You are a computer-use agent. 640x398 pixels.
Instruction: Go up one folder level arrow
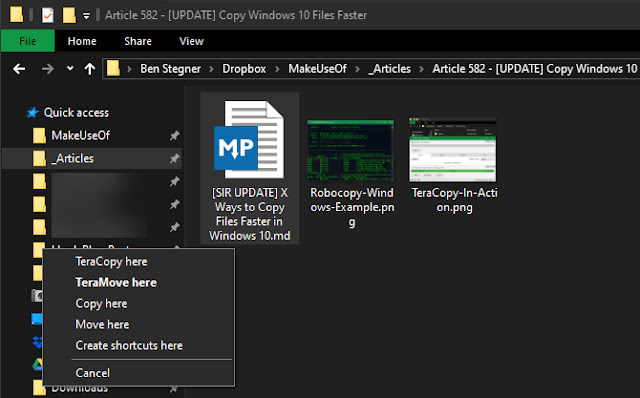(90, 69)
